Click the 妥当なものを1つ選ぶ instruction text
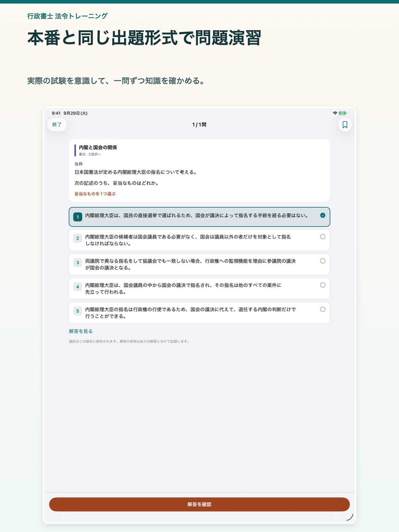This screenshot has width=399, height=532. click(x=95, y=194)
